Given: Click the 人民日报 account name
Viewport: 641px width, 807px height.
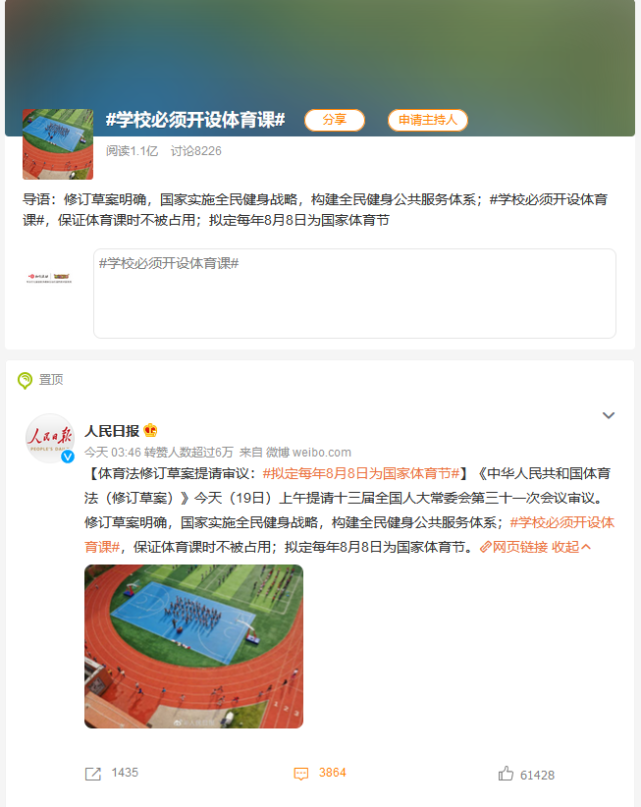Looking at the screenshot, I should [112, 430].
